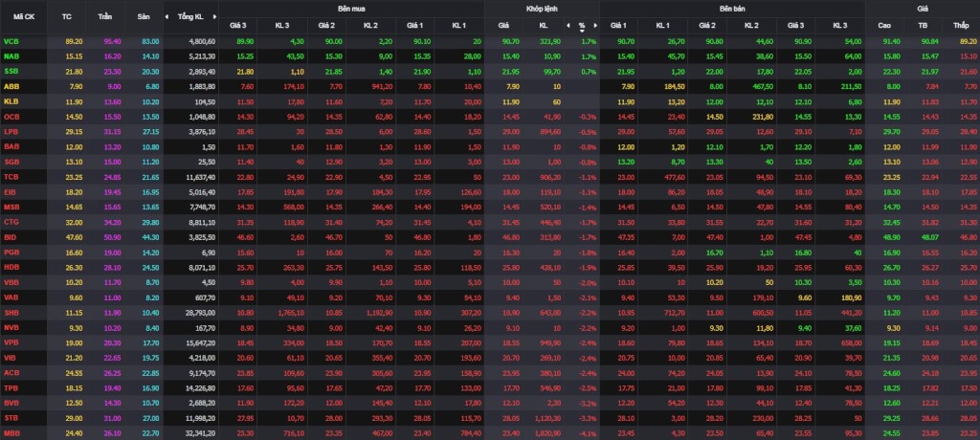Open the EIB stock symbol

pyautogui.click(x=10, y=192)
